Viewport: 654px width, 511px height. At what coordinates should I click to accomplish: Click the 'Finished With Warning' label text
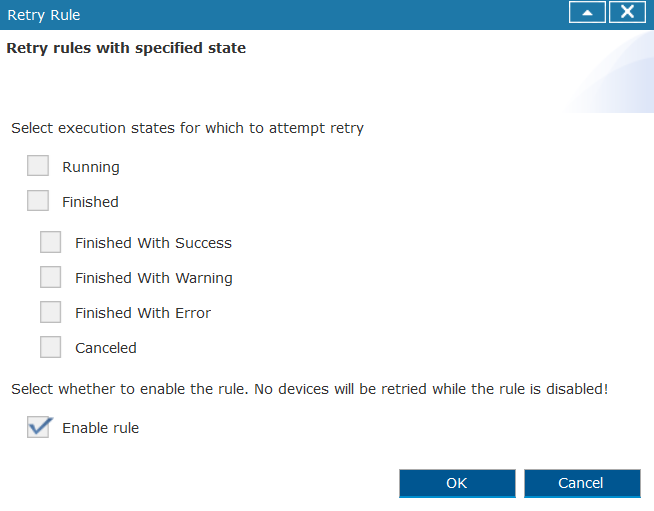pyautogui.click(x=153, y=278)
